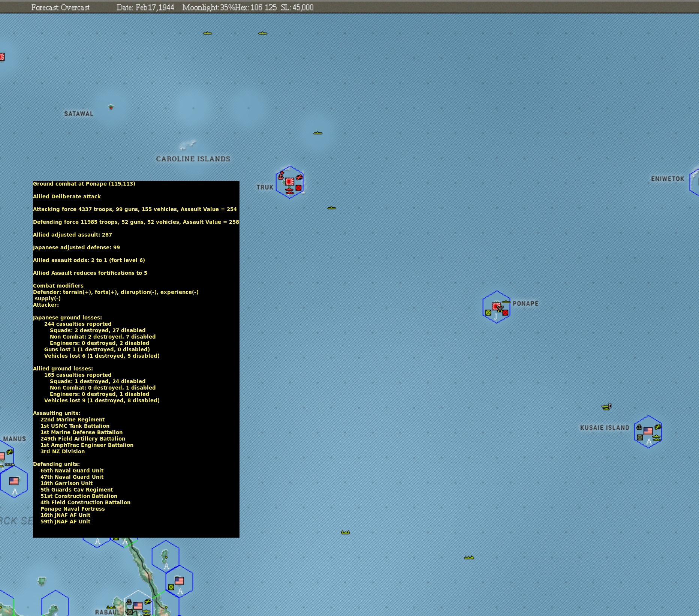Click the red airfield icon at Truk

coord(299,177)
